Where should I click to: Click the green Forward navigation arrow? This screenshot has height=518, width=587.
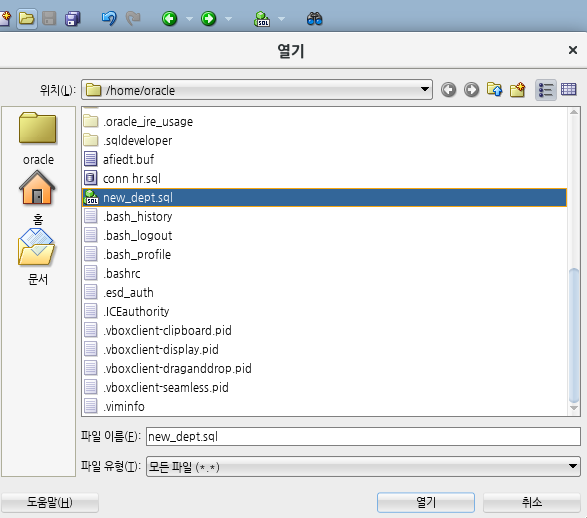(x=209, y=18)
